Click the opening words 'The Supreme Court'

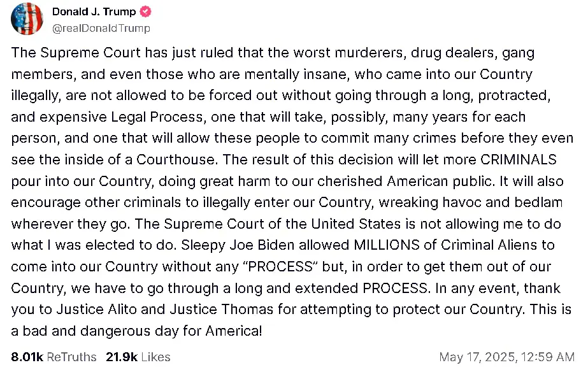click(76, 52)
